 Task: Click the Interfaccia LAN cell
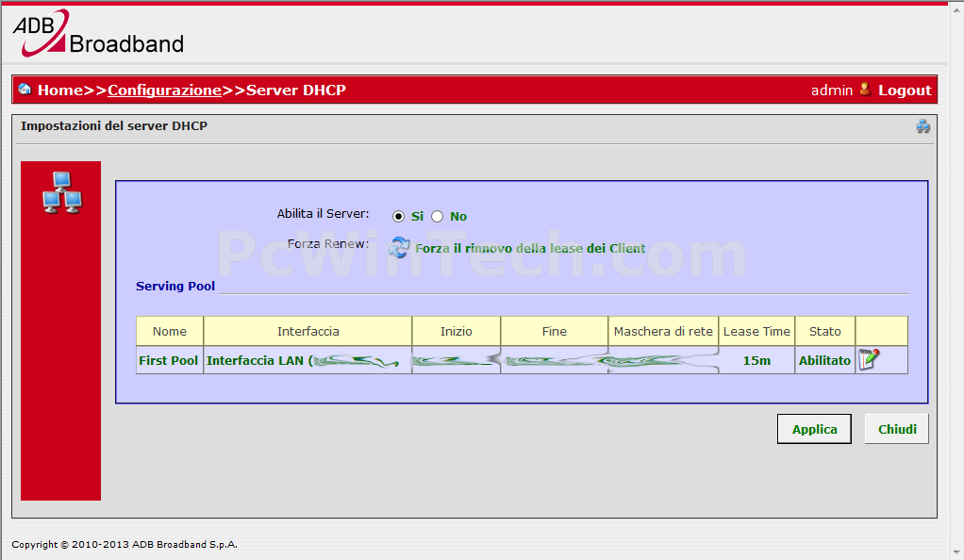(x=307, y=360)
